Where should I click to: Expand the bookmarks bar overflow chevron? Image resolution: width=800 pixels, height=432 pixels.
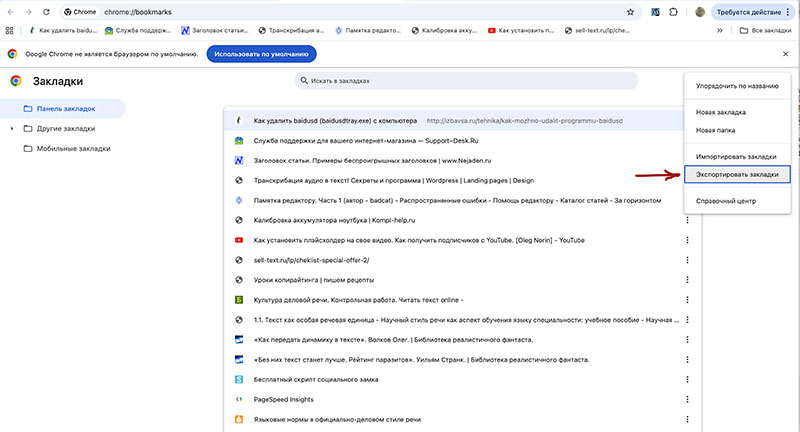coord(719,31)
